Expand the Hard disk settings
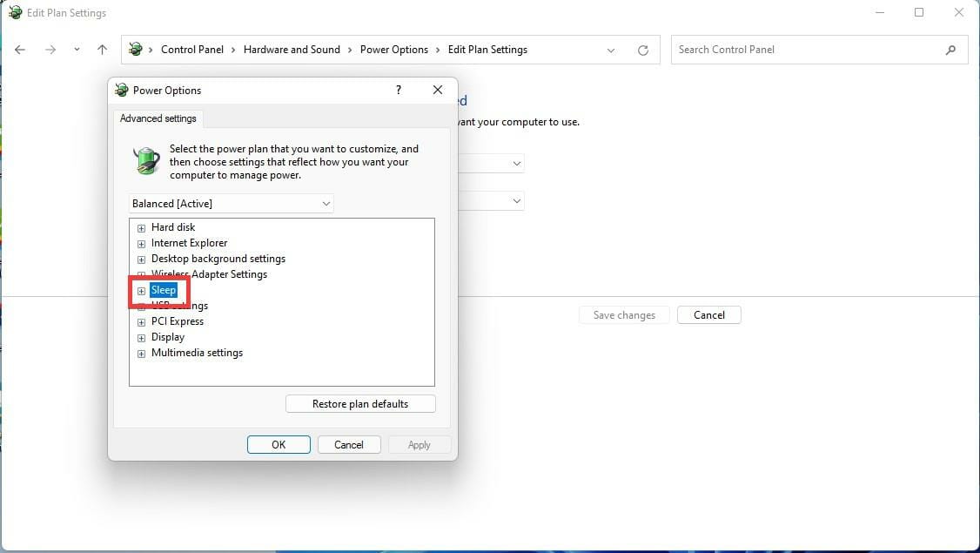980x553 pixels. click(141, 227)
